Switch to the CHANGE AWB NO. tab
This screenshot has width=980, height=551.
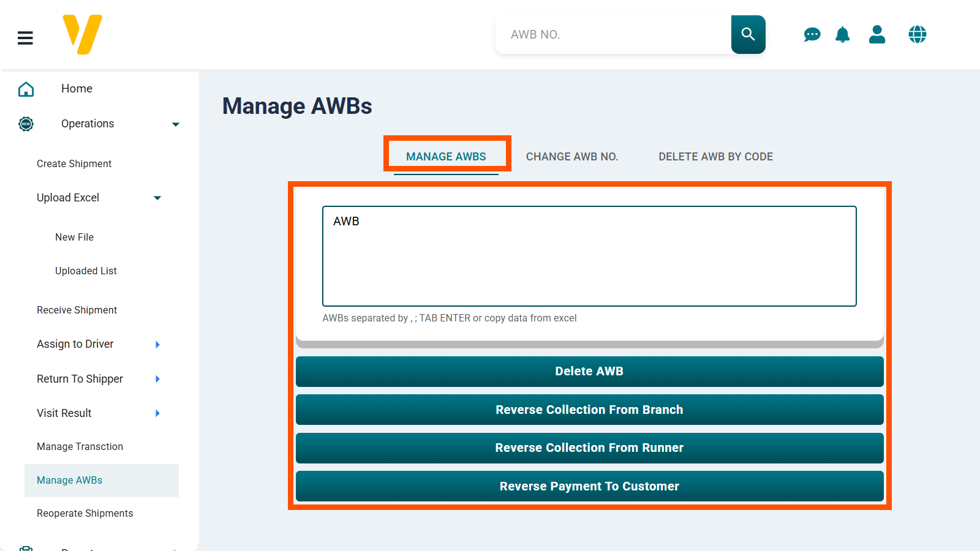point(572,156)
